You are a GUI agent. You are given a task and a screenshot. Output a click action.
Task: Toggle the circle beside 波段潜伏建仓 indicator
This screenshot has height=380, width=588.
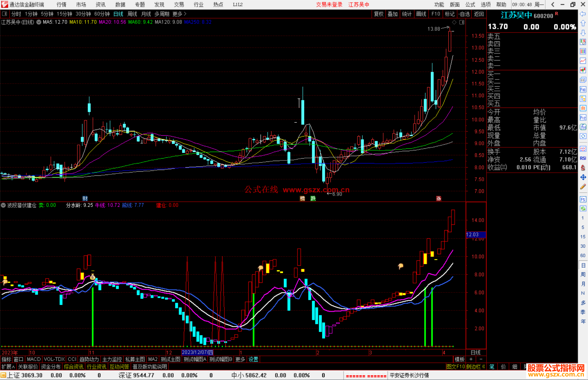point(4,205)
